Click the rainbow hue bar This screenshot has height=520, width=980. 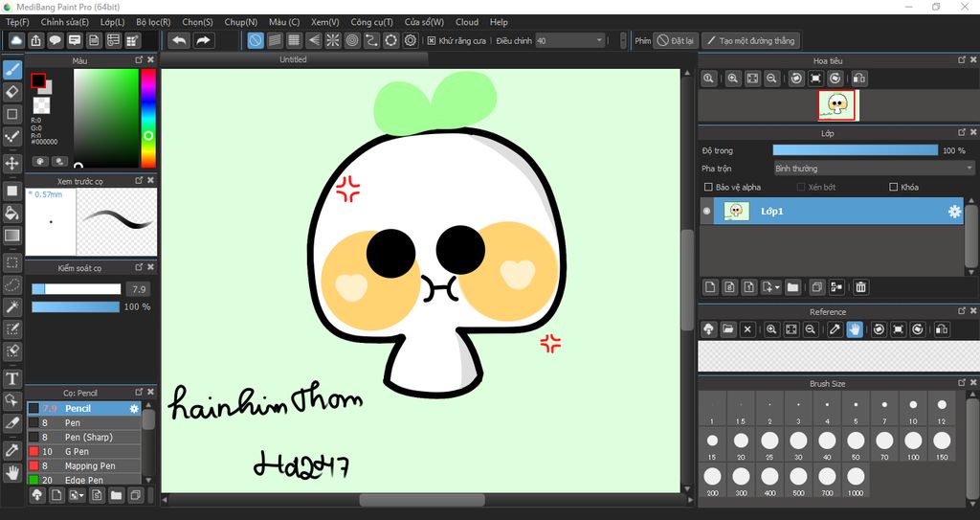[x=148, y=118]
